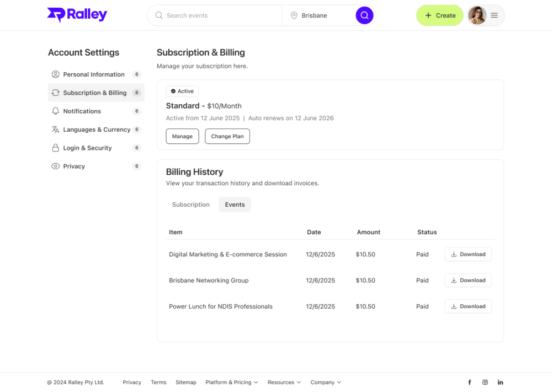Select the Personal Information profile icon

55,74
